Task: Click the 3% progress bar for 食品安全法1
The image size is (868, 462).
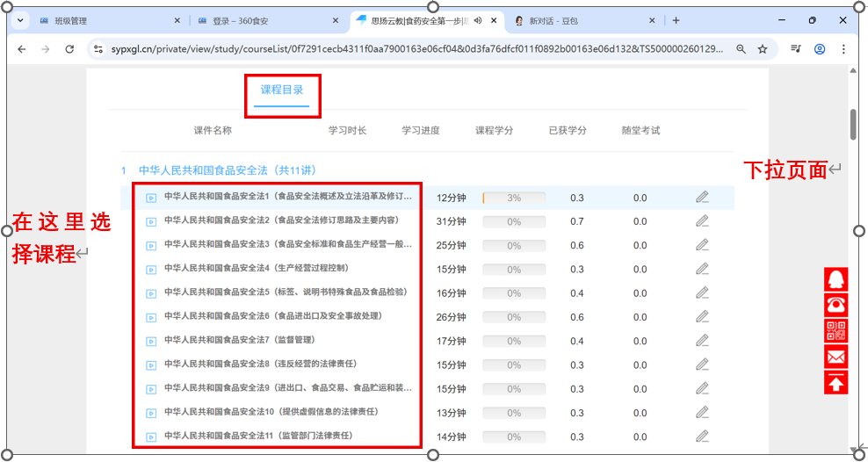Action: point(514,198)
